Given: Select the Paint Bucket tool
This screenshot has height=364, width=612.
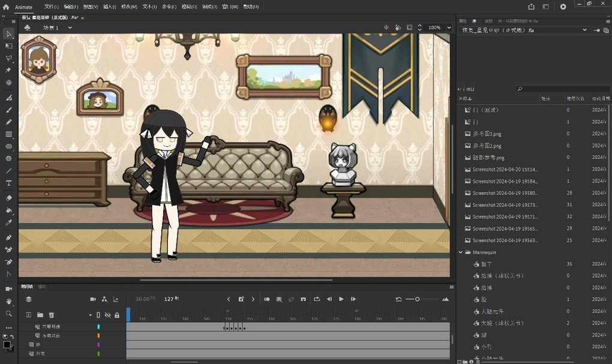Looking at the screenshot, I should click(x=8, y=210).
